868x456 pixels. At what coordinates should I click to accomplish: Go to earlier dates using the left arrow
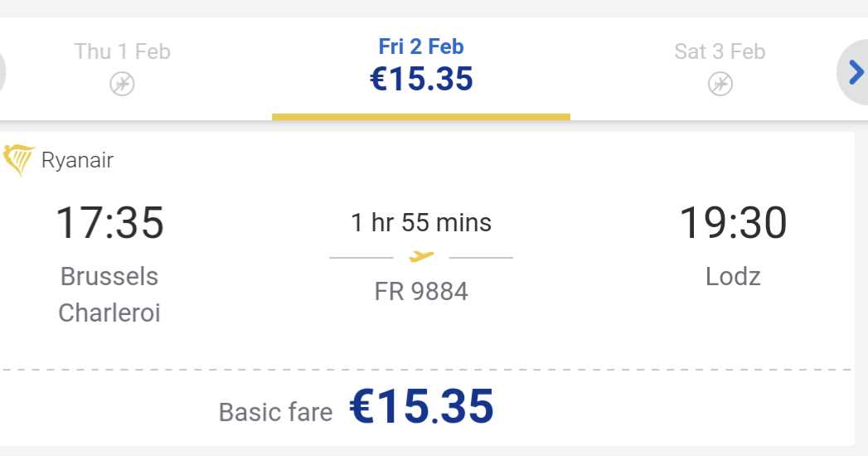2,72
